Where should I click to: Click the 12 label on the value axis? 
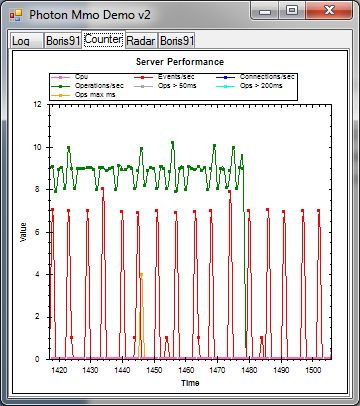(x=37, y=104)
